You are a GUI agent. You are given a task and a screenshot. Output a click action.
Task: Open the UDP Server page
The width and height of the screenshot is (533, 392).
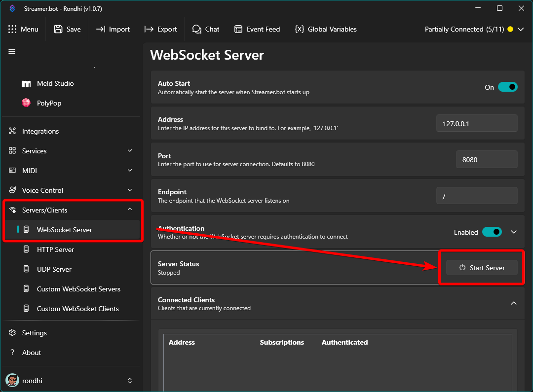73,269
